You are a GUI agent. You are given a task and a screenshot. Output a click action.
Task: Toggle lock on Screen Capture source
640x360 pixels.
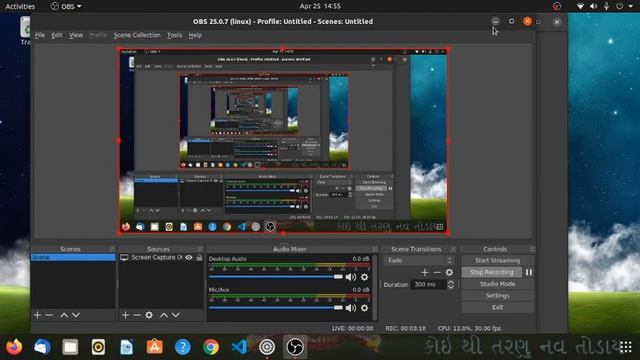click(x=199, y=258)
